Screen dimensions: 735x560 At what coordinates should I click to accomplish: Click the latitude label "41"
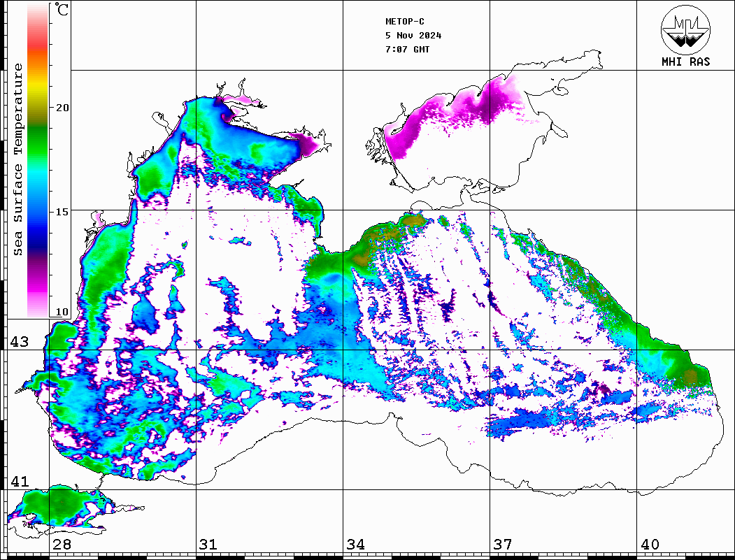point(19,481)
